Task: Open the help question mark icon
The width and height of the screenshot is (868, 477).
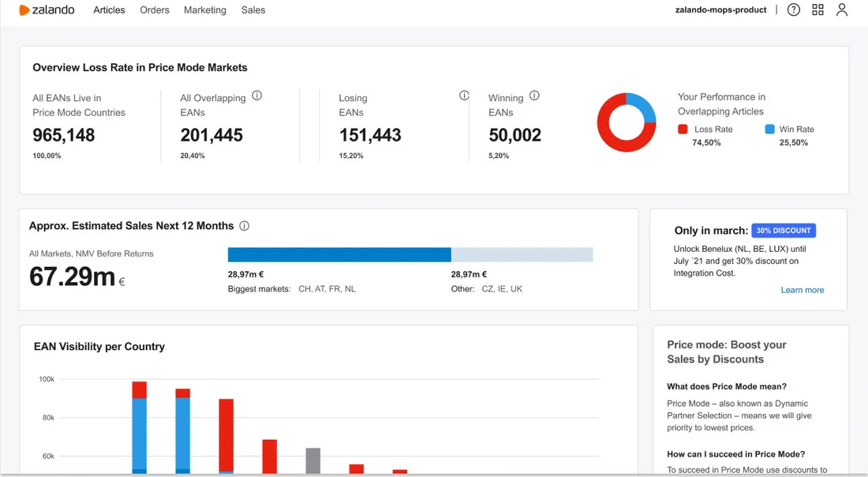Action: 793,9
